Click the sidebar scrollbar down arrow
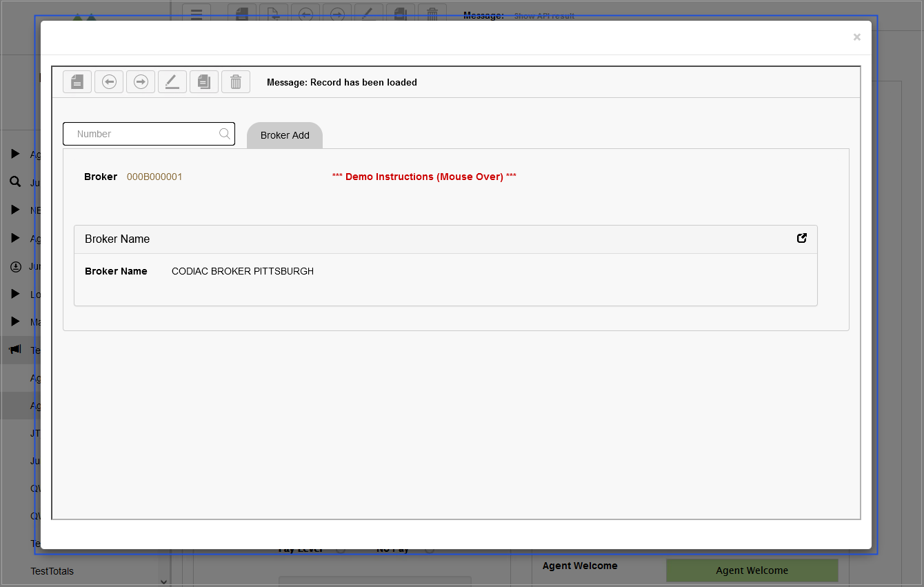The width and height of the screenshot is (924, 587). tap(163, 581)
